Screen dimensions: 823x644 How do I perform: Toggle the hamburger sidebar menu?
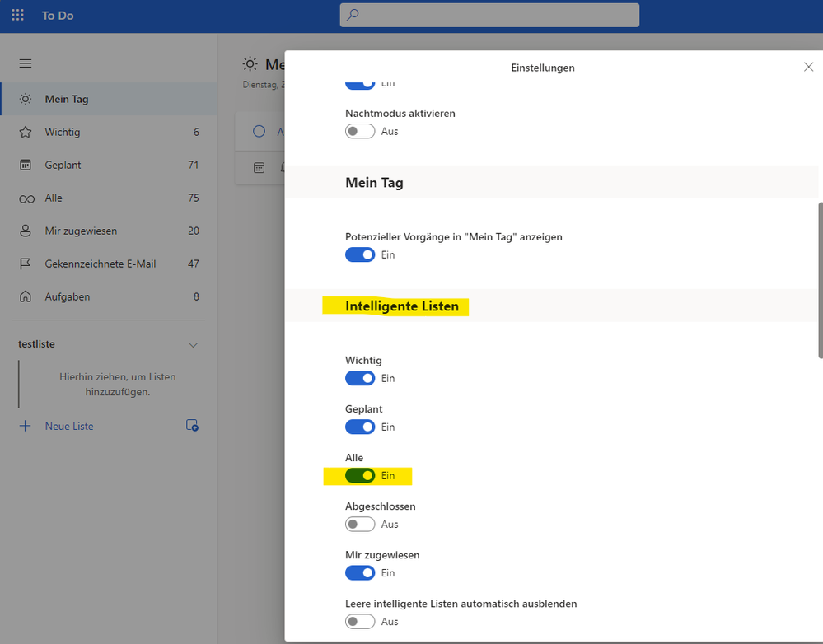26,63
